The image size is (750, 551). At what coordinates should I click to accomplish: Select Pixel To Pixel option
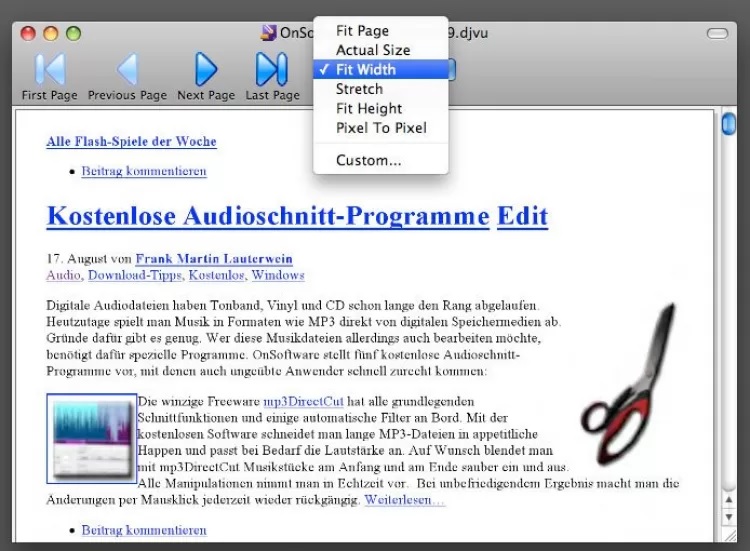pos(381,128)
